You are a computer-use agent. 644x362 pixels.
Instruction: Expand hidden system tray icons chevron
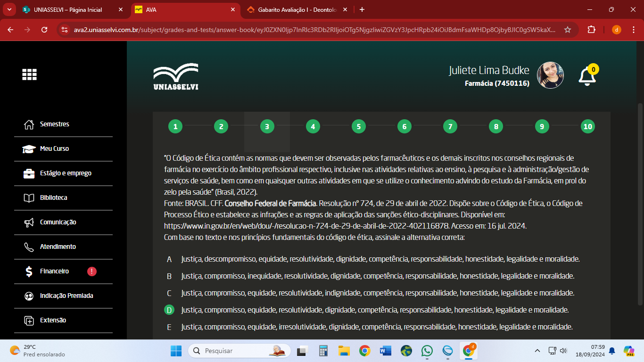point(537,351)
